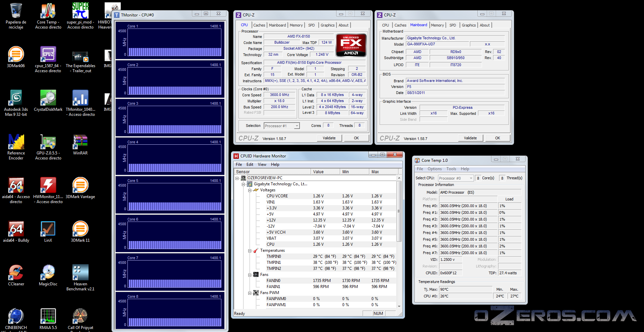Image resolution: width=644 pixels, height=332 pixels.
Task: Open Options menu in Core Temp
Action: coord(434,169)
